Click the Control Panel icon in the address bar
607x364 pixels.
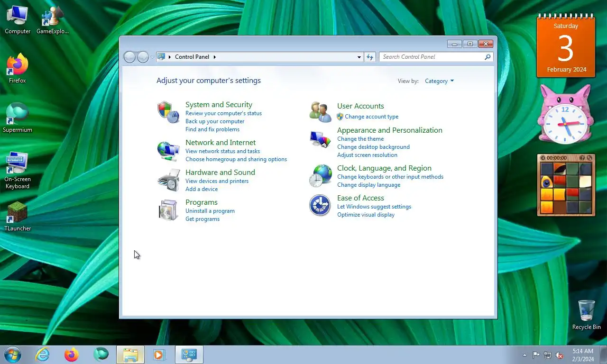click(x=161, y=56)
